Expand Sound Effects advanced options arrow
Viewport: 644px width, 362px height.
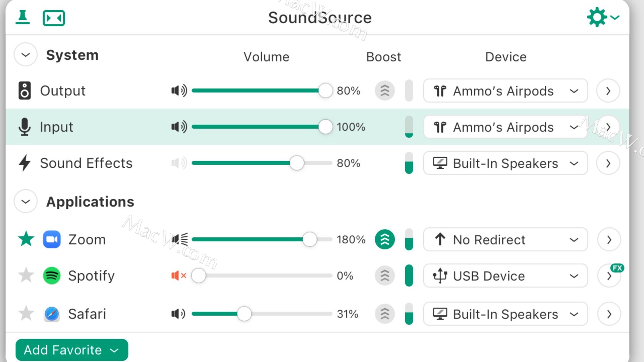[x=608, y=163]
